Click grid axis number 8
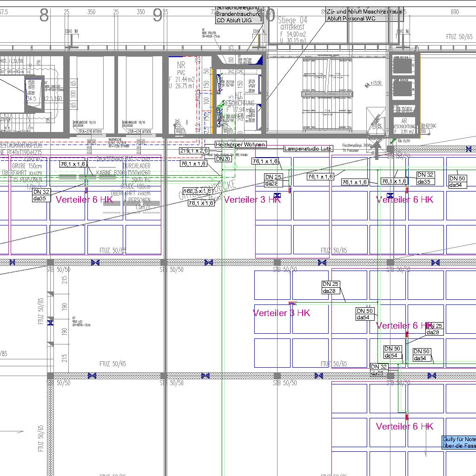Image resolution: width=476 pixels, height=476 pixels. pos(44,16)
